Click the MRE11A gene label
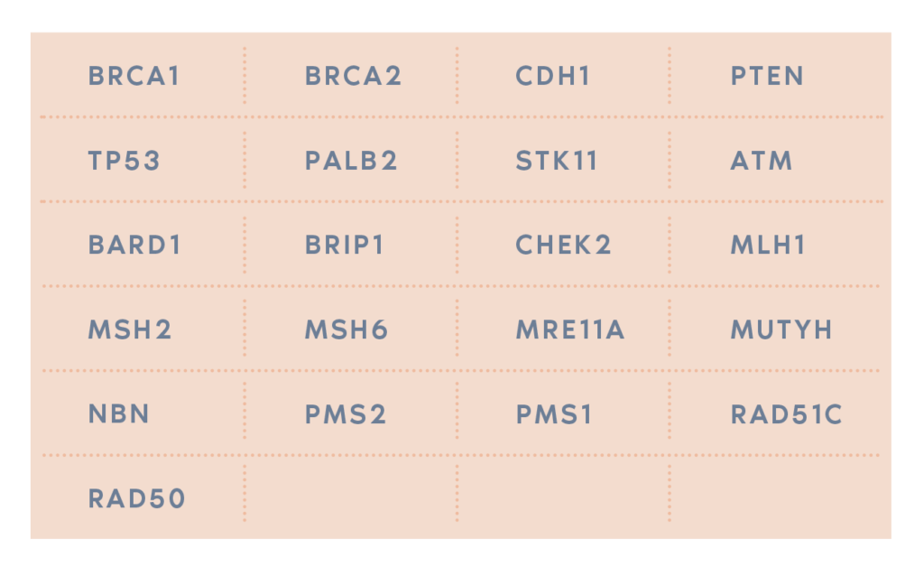Screen dimensions: 924x566 (570, 329)
